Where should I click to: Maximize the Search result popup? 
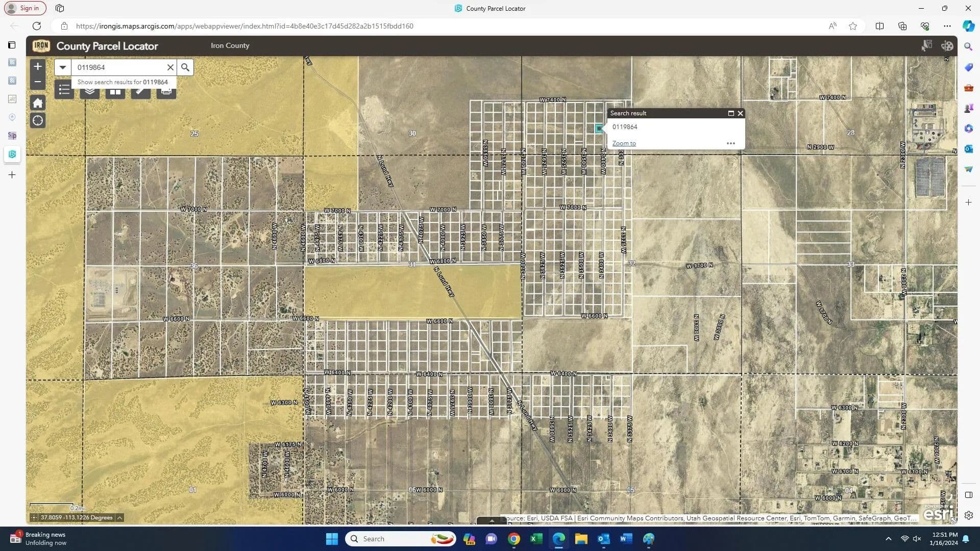point(730,113)
